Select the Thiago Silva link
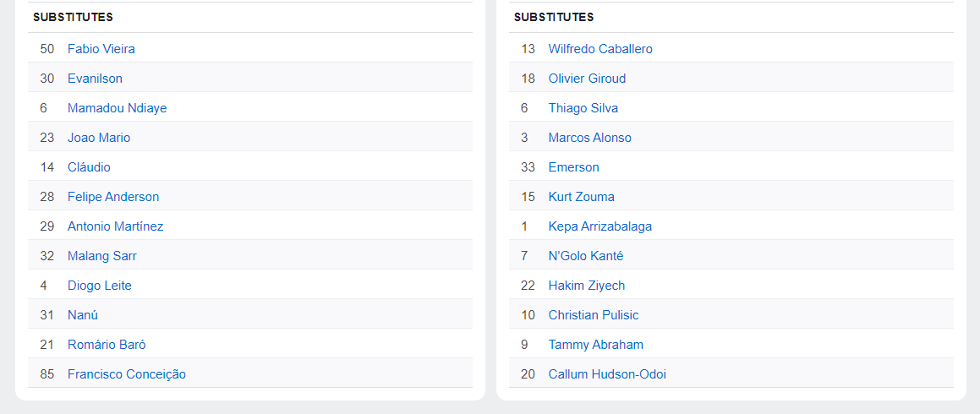 click(x=583, y=108)
